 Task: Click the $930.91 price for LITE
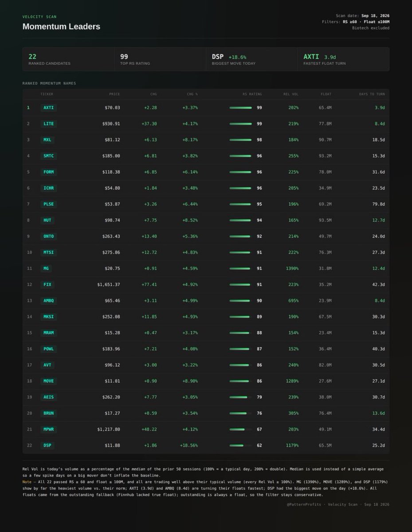(110, 124)
